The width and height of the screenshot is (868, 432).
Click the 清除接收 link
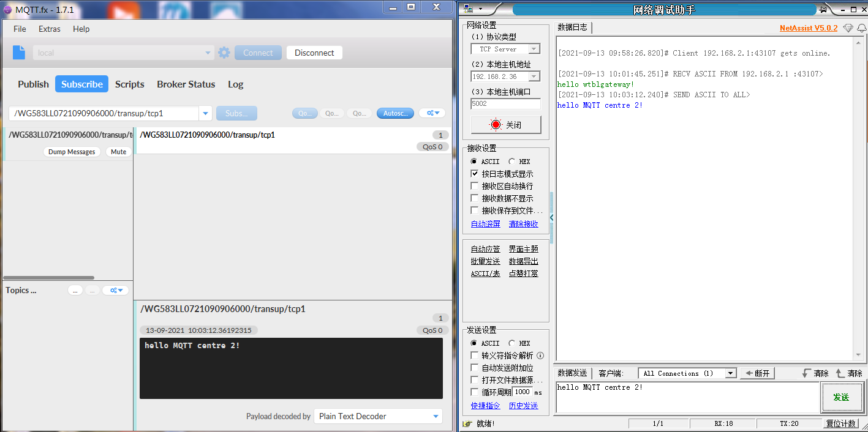click(524, 224)
